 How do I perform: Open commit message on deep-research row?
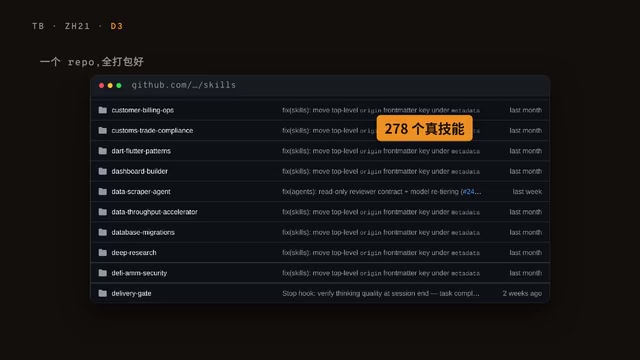tap(381, 253)
